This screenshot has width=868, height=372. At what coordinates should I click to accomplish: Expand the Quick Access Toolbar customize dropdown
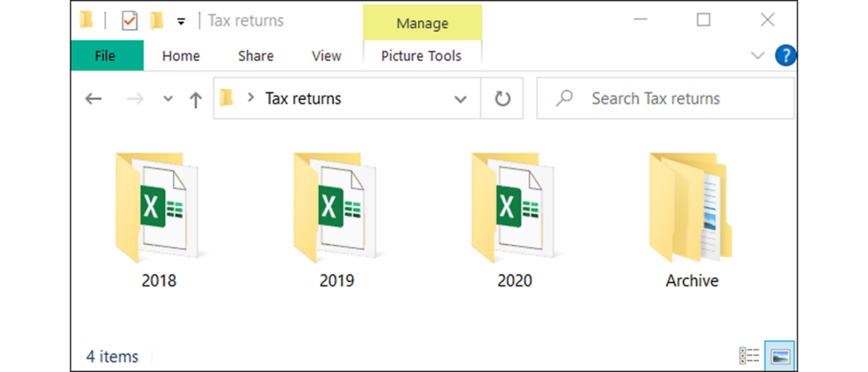181,21
